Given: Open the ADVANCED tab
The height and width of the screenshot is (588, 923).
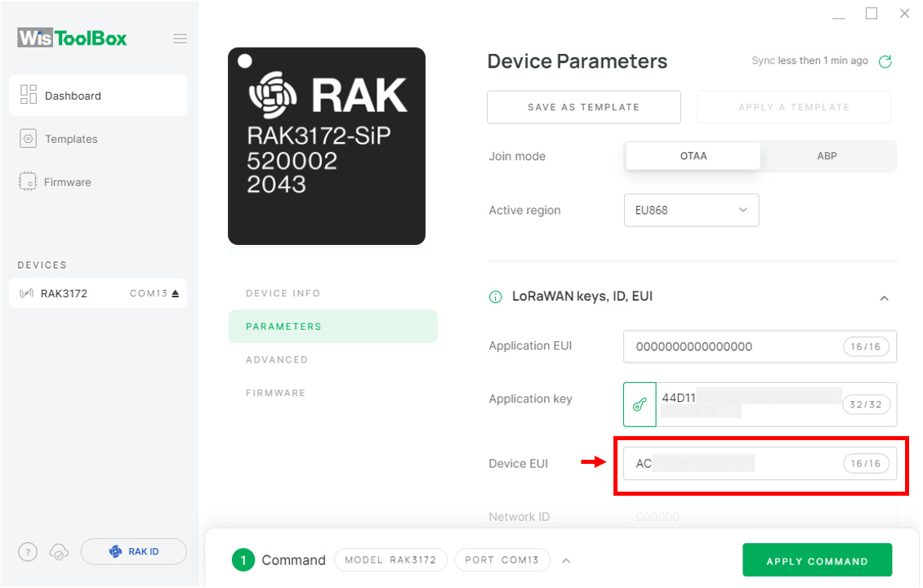Looking at the screenshot, I should click(x=277, y=359).
